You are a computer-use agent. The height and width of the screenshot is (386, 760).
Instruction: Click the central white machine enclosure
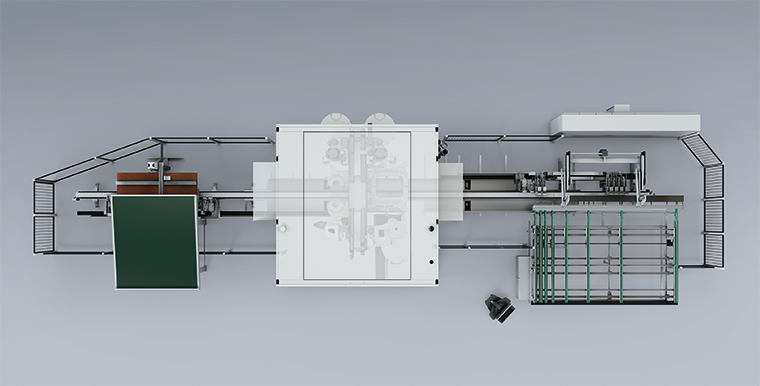[357, 206]
